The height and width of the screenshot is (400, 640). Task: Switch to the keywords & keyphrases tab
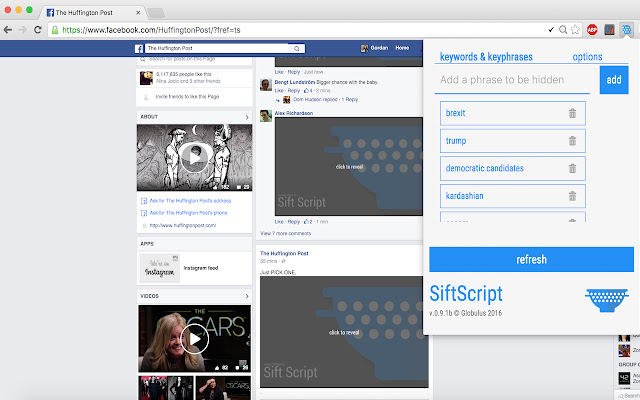pyautogui.click(x=486, y=57)
